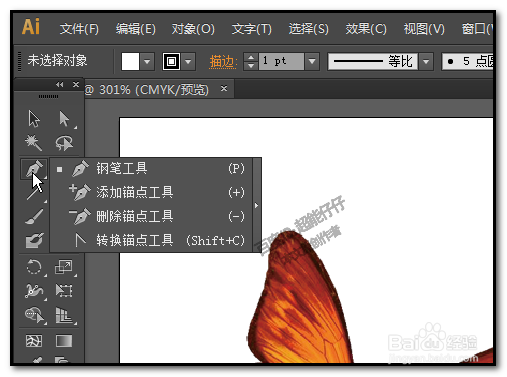Click the Ai application logo
507x377 pixels.
pyautogui.click(x=31, y=27)
